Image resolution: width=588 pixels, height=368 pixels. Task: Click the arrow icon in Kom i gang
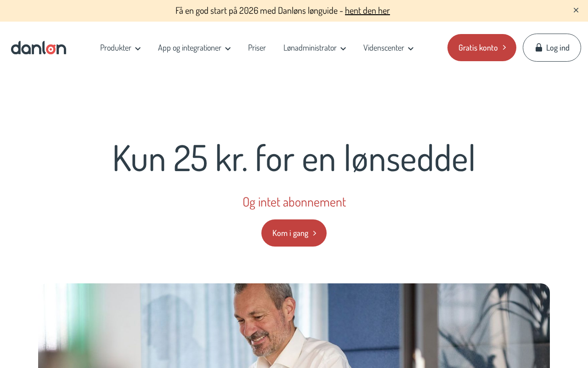[x=315, y=233]
